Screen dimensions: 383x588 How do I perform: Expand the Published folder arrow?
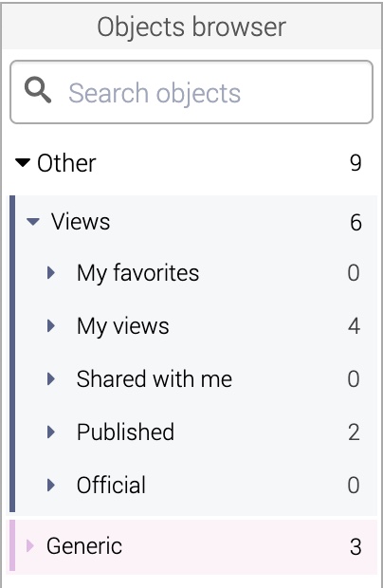point(51,432)
